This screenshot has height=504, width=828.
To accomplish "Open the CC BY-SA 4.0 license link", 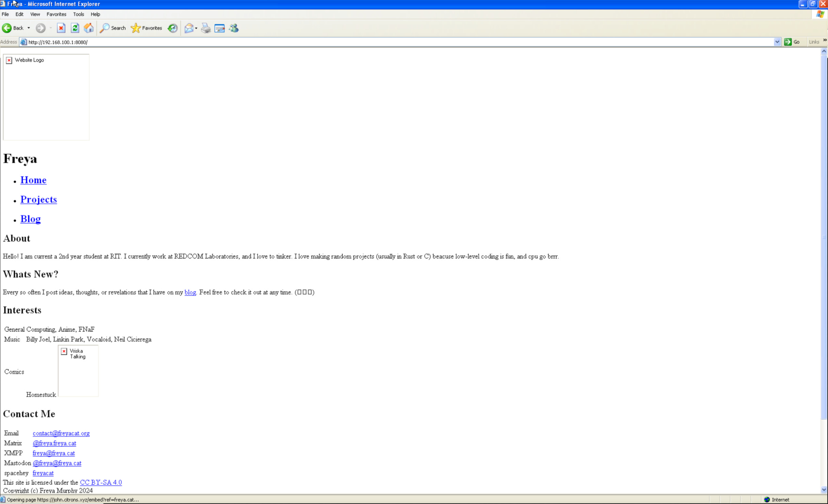I will (101, 482).
